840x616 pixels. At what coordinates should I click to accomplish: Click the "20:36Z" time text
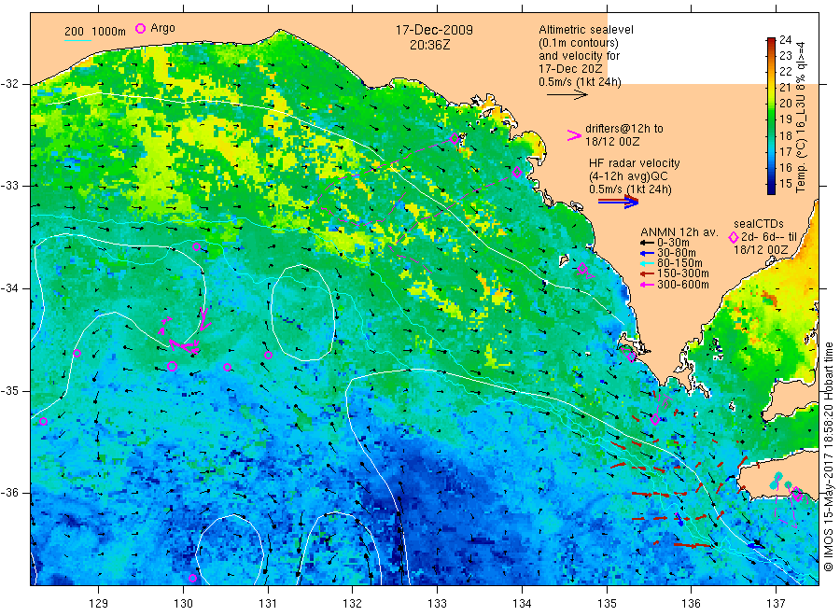pyautogui.click(x=429, y=45)
